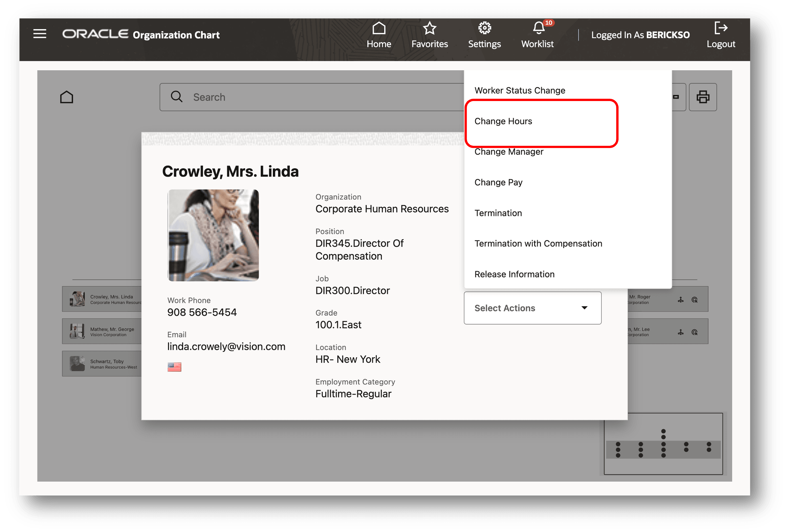The image size is (788, 532).
Task: Click actions icon on Mr. Lee card
Action: pyautogui.click(x=695, y=332)
